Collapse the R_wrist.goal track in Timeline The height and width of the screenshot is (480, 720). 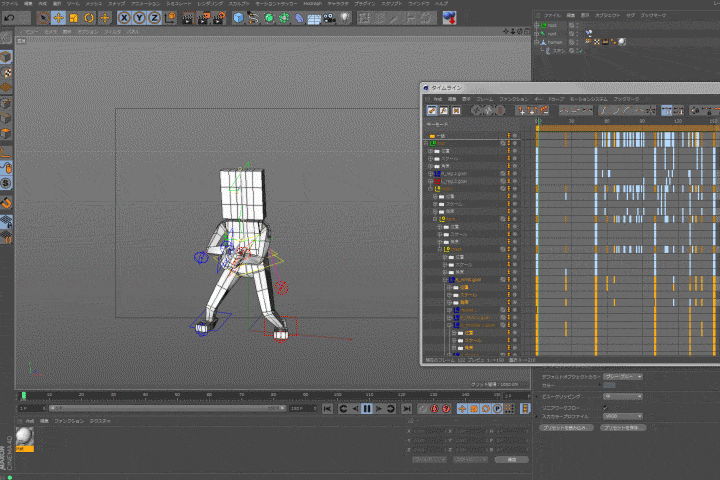pos(444,280)
